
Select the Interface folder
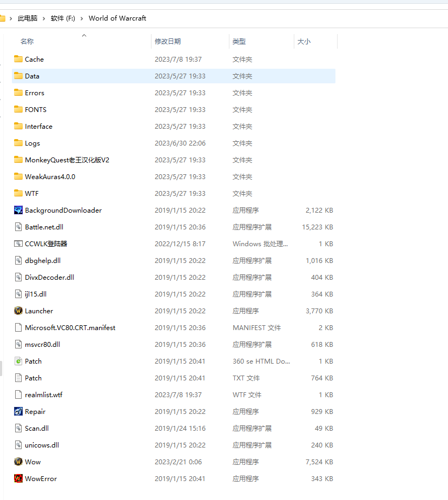coord(38,126)
